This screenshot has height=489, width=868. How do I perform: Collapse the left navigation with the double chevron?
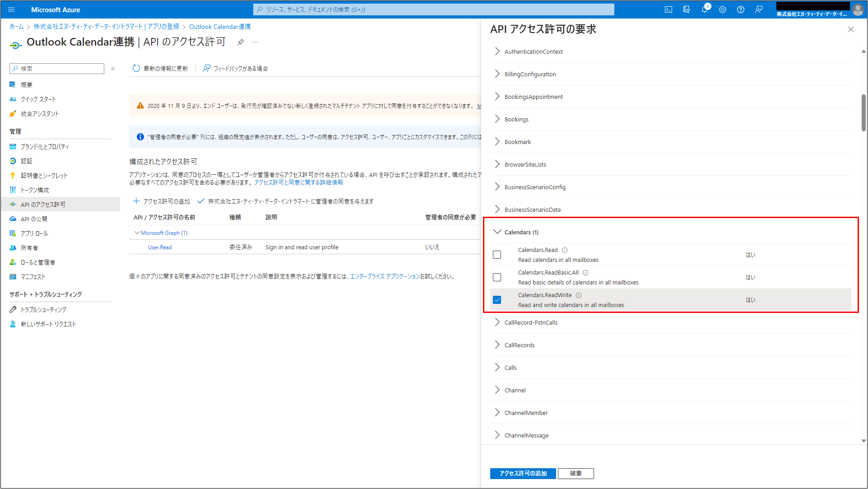[x=113, y=69]
